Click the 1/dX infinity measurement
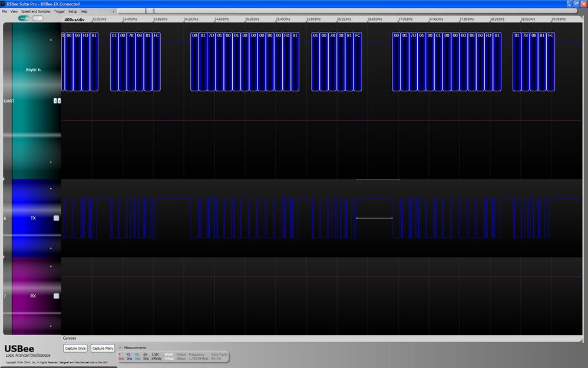Viewport: 588px width, 368px height. point(156,356)
